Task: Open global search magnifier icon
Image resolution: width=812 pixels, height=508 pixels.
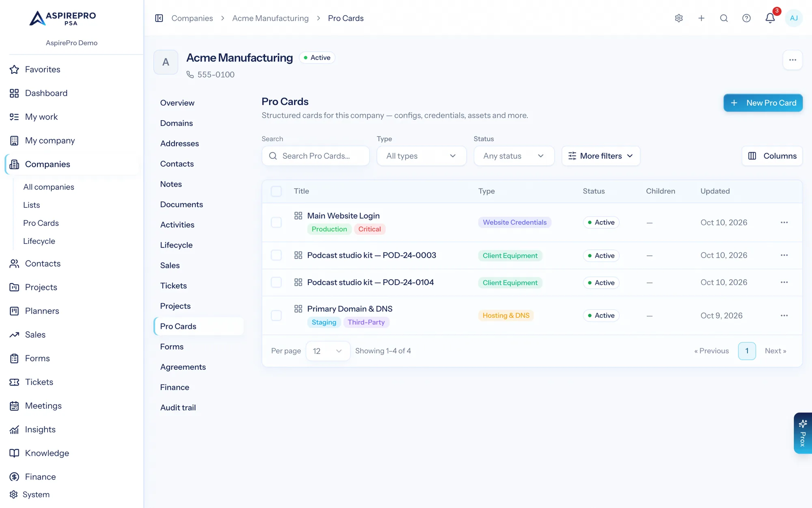Action: [724, 18]
